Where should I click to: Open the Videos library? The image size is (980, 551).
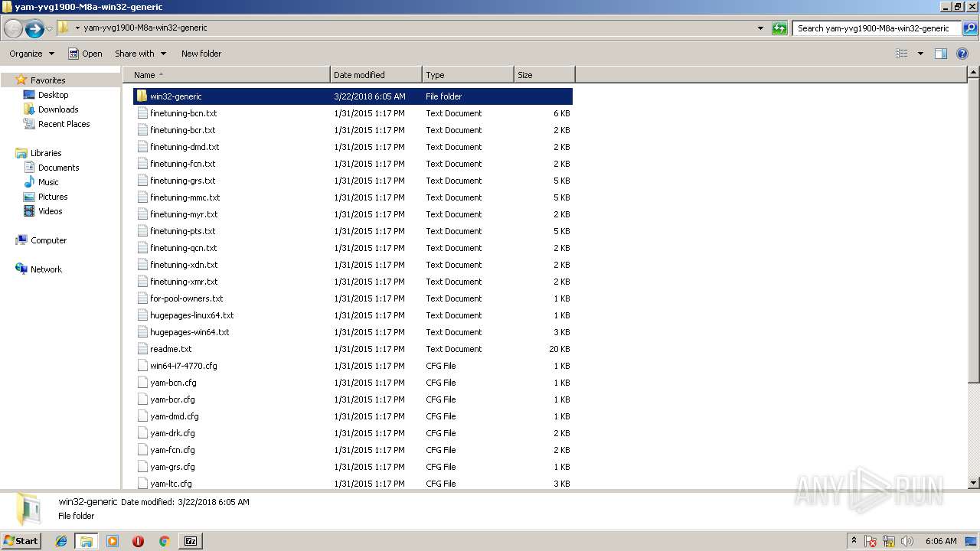50,211
